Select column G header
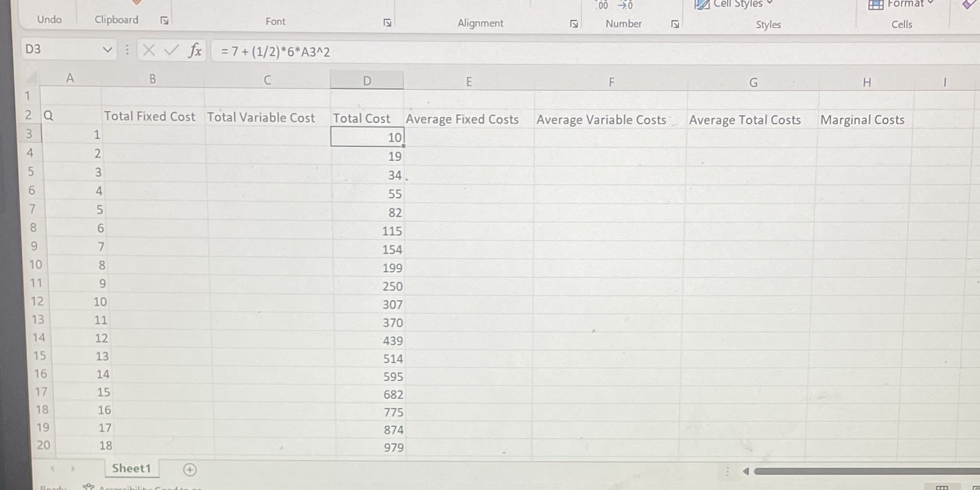The height and width of the screenshot is (490, 980). [x=753, y=83]
